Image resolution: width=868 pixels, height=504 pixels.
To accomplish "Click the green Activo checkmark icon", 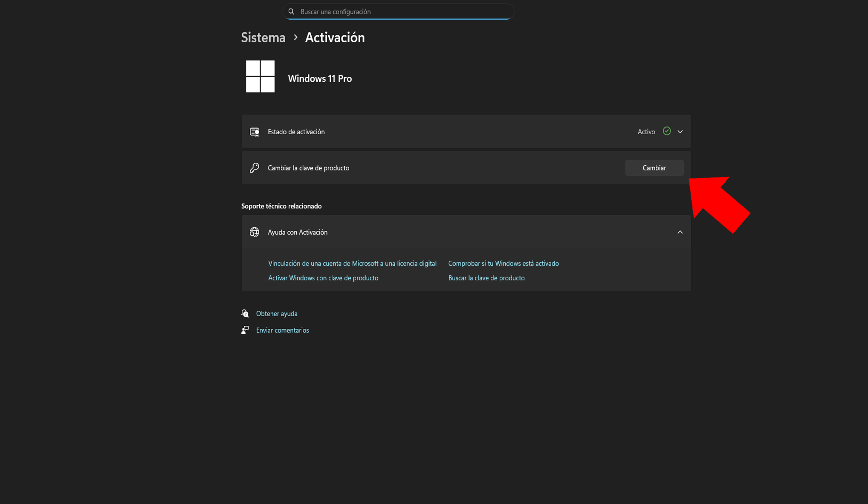I will coord(667,131).
